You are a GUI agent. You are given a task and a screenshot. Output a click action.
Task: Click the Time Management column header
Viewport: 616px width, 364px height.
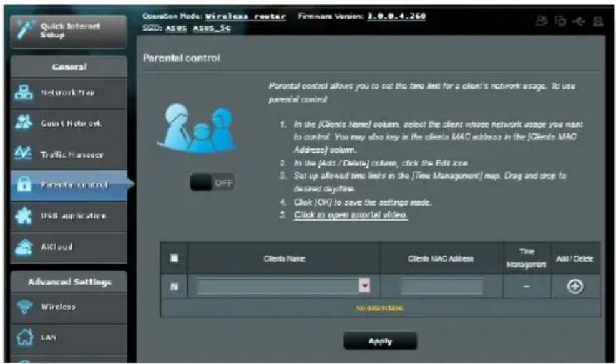pyautogui.click(x=526, y=258)
